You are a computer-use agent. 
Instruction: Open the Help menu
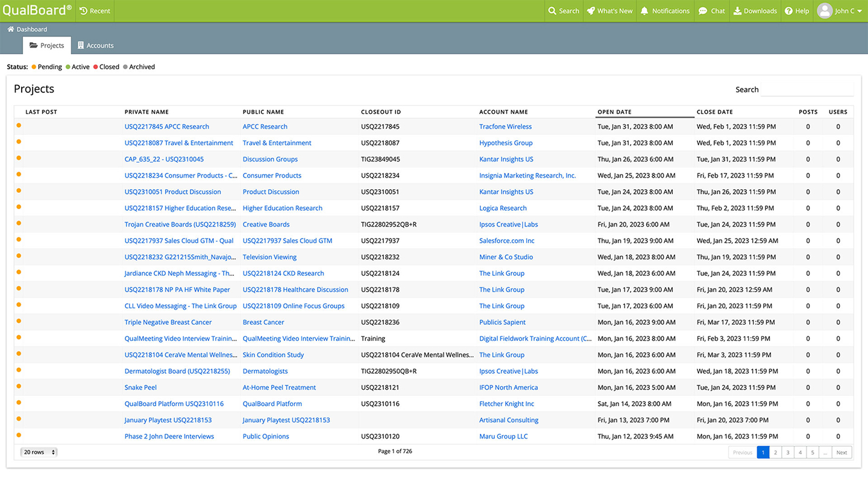(x=796, y=11)
